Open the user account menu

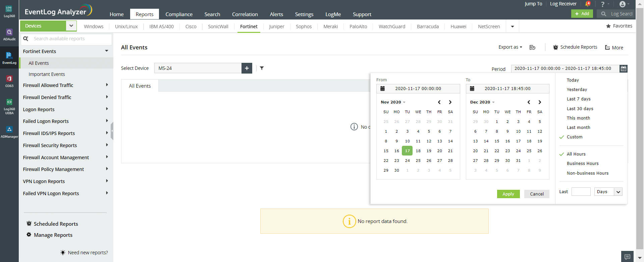click(623, 4)
